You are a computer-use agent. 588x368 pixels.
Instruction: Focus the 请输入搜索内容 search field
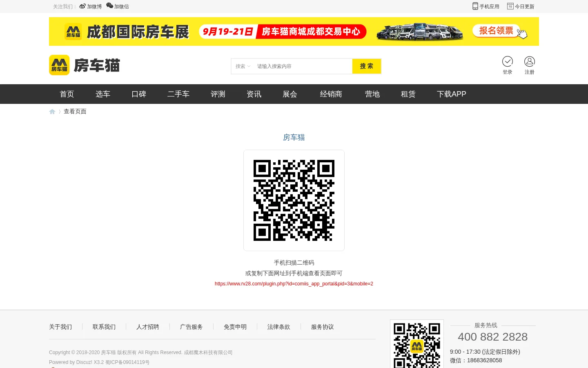coord(303,66)
